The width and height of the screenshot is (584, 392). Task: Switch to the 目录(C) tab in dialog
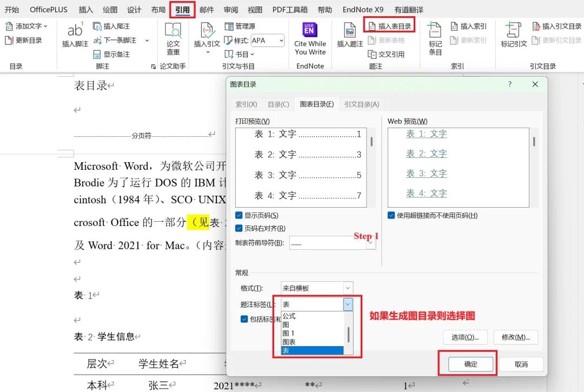(278, 104)
